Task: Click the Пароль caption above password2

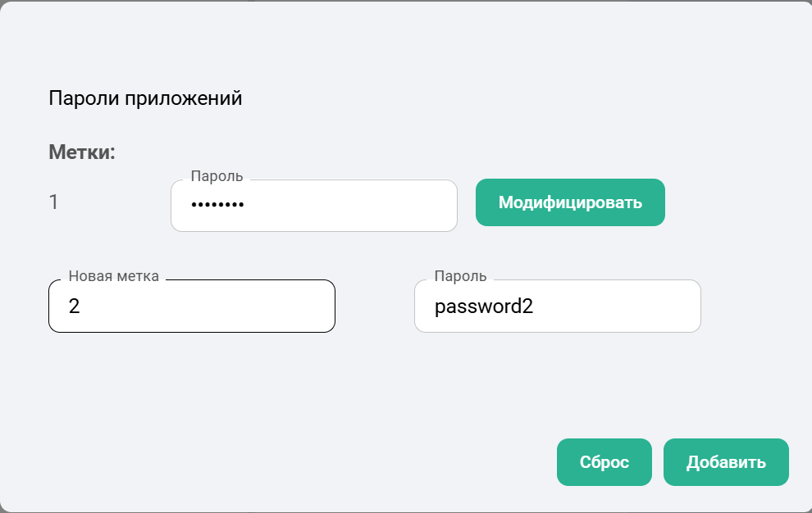Action: [x=460, y=276]
